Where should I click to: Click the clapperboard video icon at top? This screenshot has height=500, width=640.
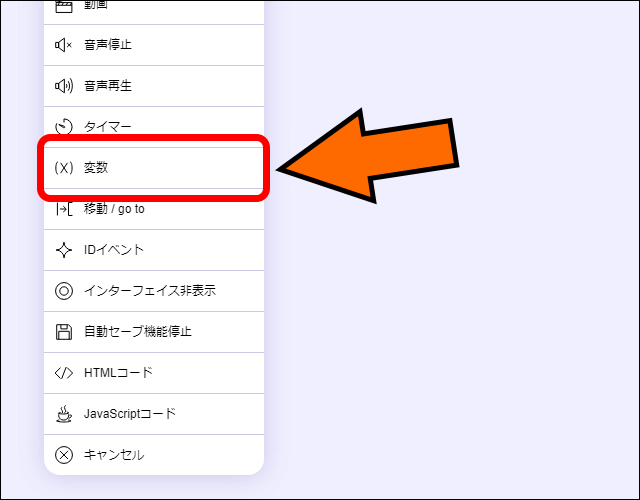click(x=64, y=5)
